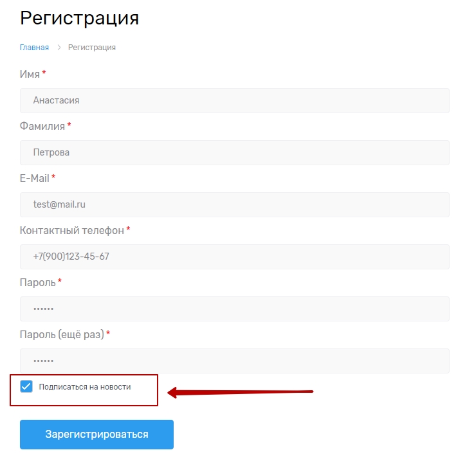Click the first 'Пароль' field label
Screen dimensions: 476x468
37,282
